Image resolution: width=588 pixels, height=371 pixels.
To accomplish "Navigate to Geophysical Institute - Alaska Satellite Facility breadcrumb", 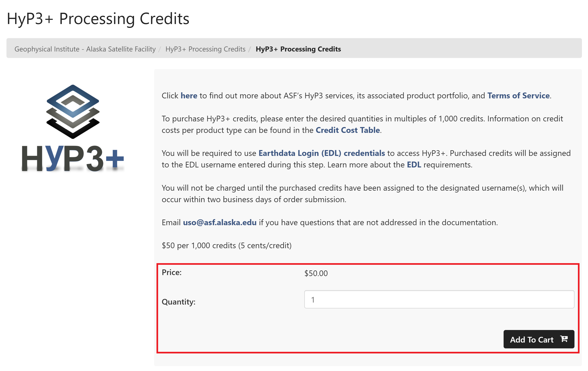I will 85,49.
